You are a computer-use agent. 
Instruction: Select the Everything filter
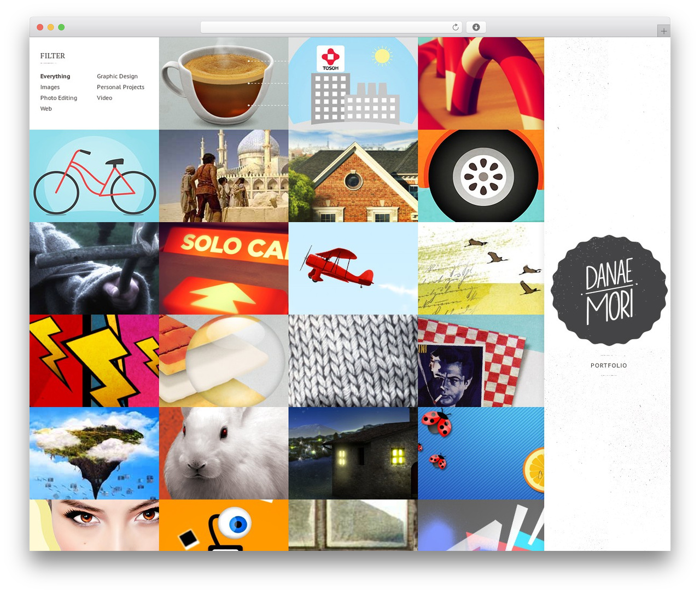click(x=55, y=77)
